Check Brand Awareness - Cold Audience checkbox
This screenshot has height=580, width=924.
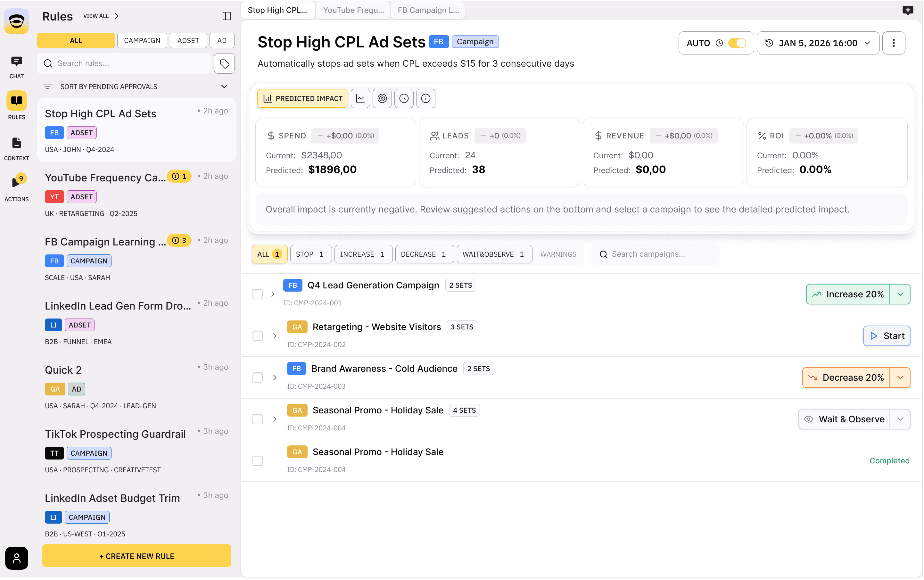(257, 377)
